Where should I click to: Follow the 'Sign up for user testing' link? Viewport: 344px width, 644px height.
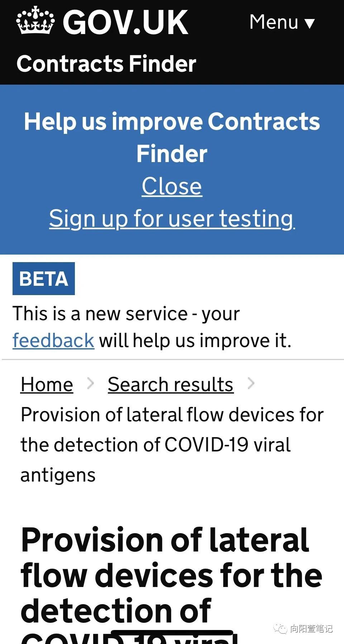pyautogui.click(x=172, y=218)
